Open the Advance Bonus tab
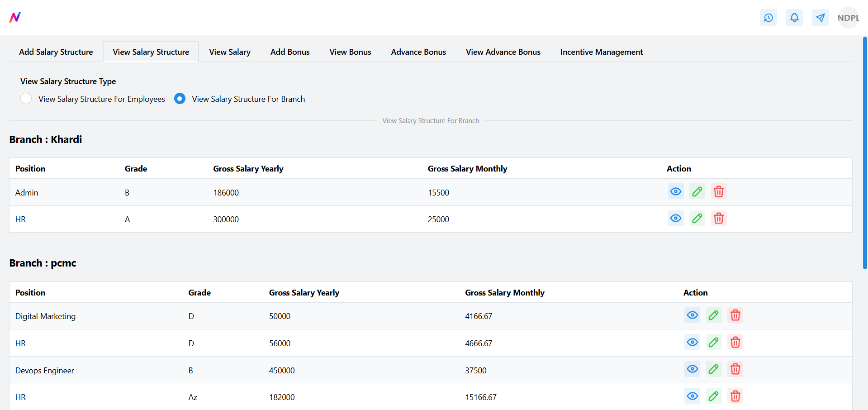868x410 pixels. pos(418,52)
